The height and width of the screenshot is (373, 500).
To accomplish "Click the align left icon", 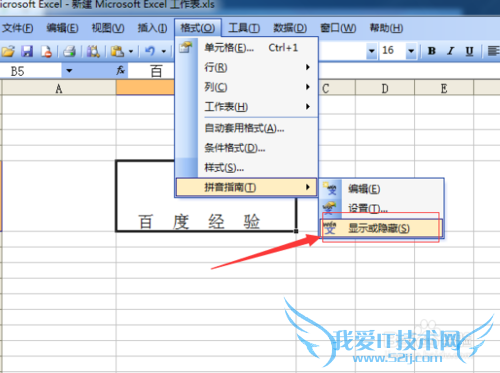I will point(493,51).
